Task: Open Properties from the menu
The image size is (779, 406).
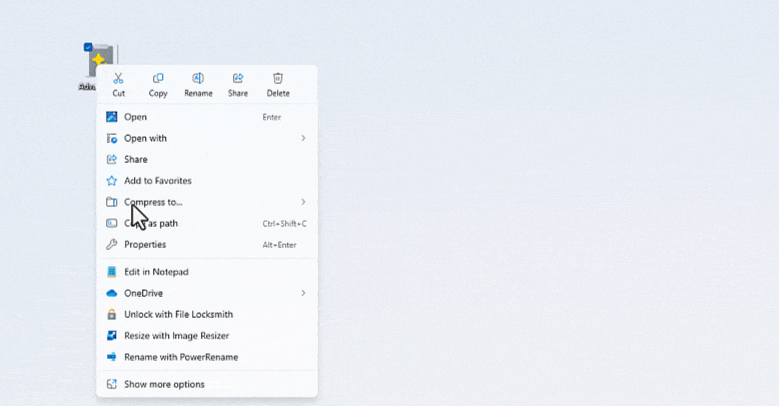Action: 207,244
